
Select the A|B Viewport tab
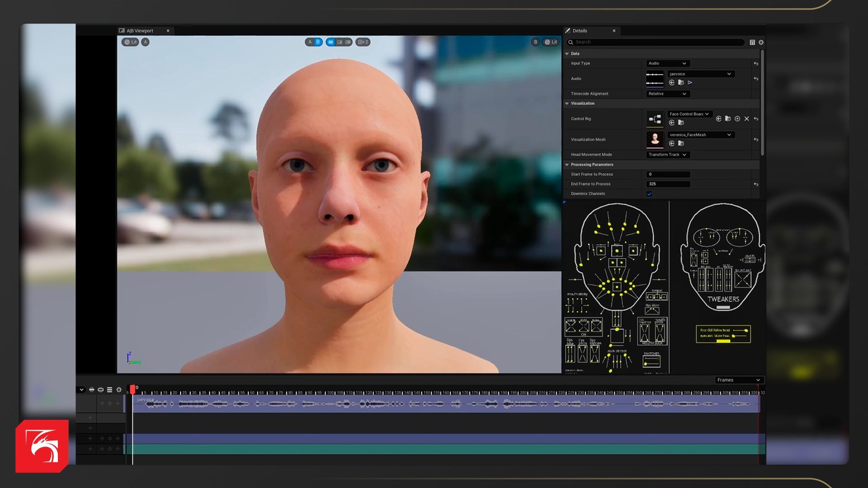click(x=140, y=31)
